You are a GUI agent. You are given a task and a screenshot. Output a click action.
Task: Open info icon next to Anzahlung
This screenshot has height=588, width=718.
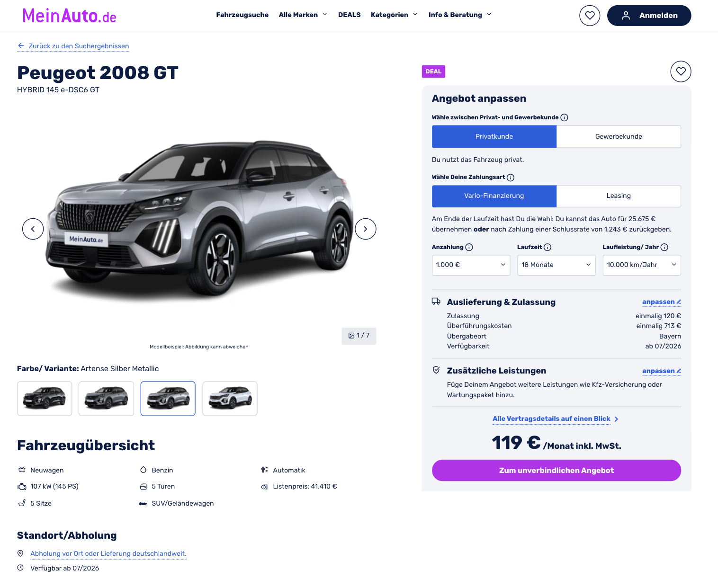(x=469, y=247)
